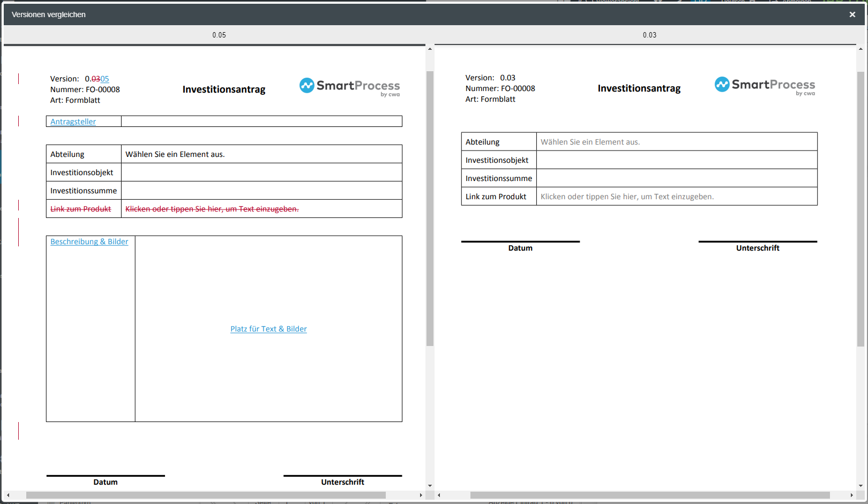Viewport: 868px width, 504px height.
Task: Click the inserted version number 05
Action: [x=104, y=79]
